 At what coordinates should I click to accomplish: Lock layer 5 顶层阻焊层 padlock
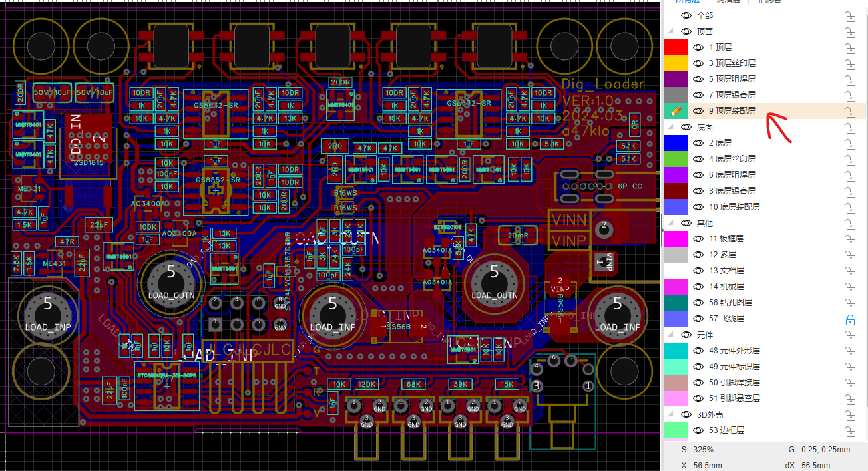point(849,80)
